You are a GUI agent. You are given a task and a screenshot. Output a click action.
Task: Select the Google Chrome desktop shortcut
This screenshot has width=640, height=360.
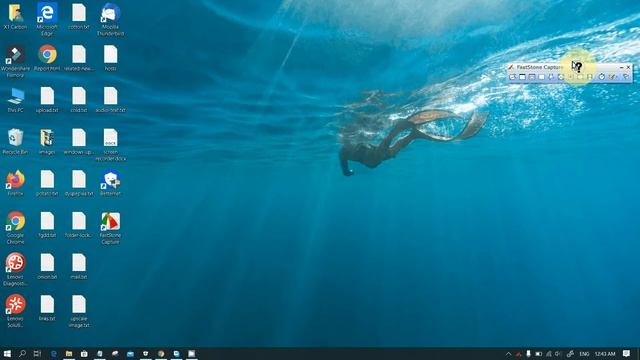click(16, 228)
